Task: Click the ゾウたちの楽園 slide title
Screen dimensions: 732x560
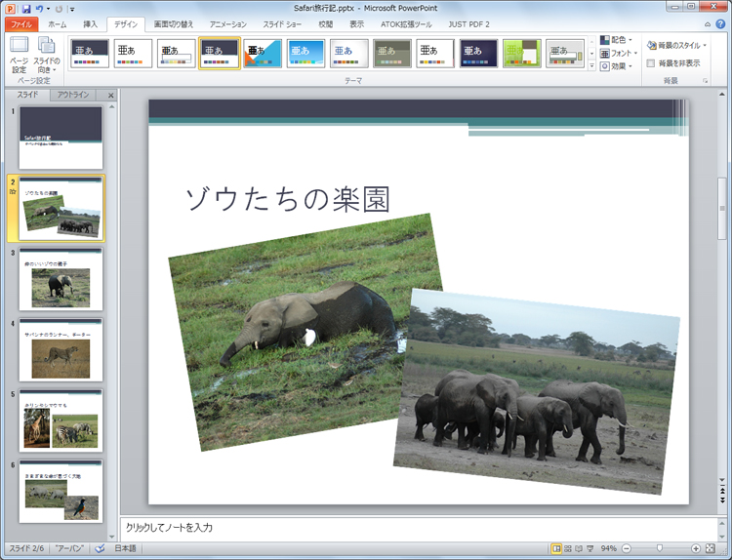Action: point(288,199)
